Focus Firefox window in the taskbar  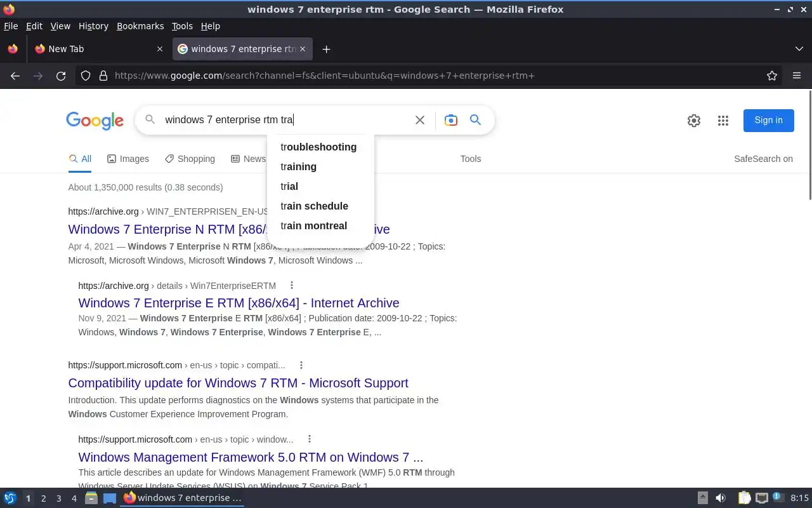pos(182,498)
